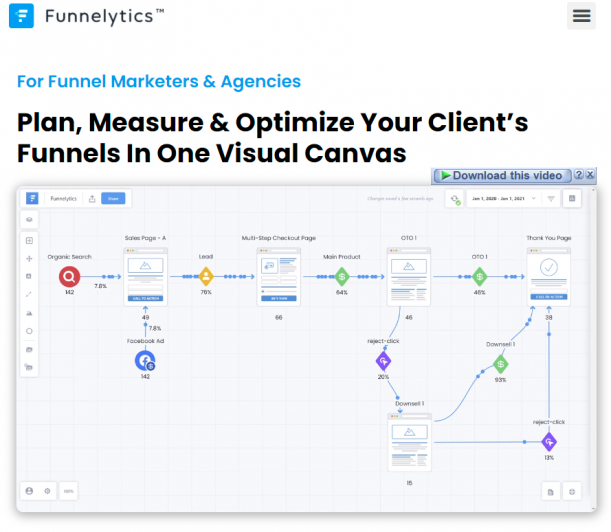Open the settings gear at the canvas bottom left

(x=47, y=491)
